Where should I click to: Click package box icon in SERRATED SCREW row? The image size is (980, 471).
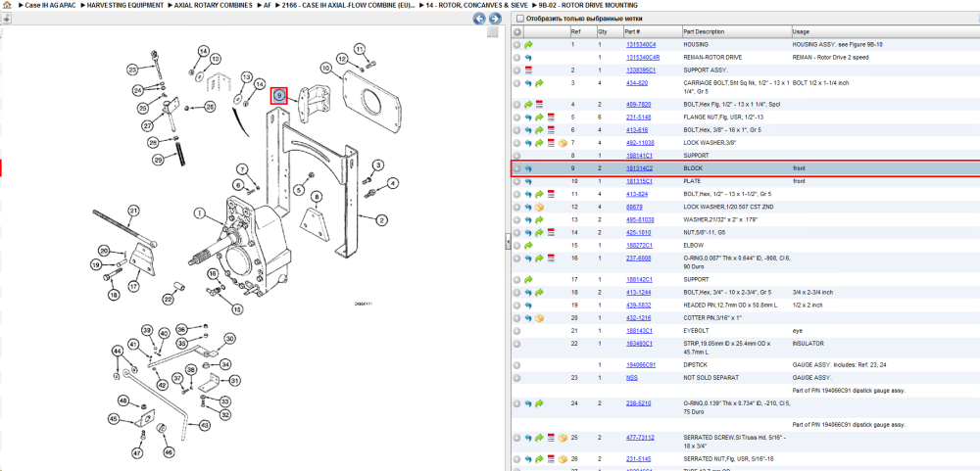563,438
